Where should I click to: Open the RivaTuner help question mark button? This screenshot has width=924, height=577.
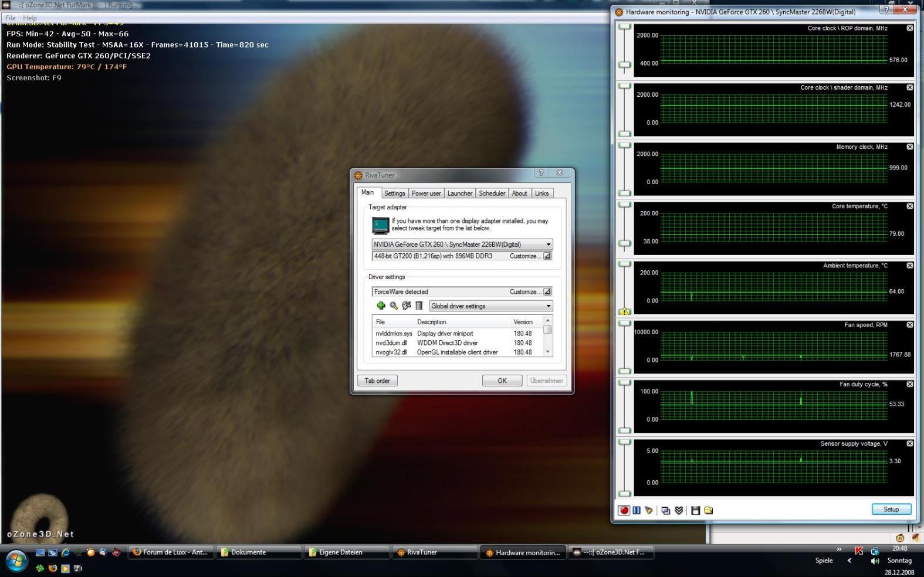(x=541, y=172)
